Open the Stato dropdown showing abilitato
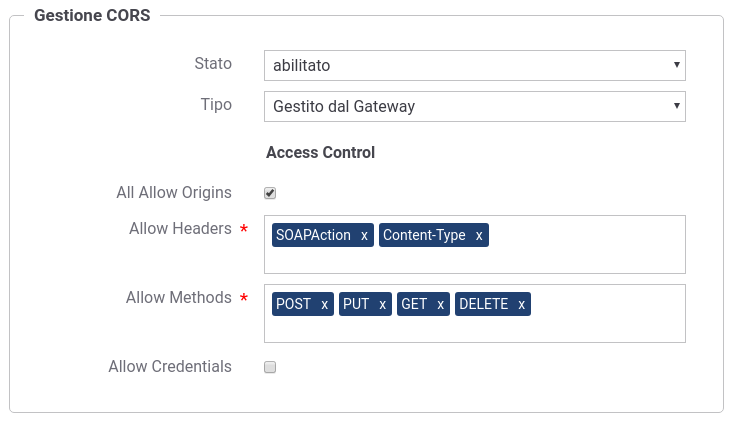Screen dimensions: 738x421 [x=474, y=65]
